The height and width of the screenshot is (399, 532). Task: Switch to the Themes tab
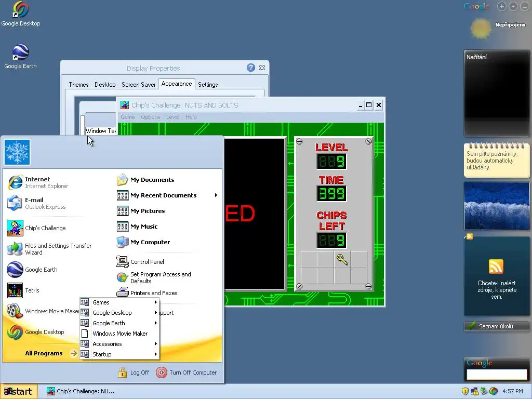click(x=78, y=85)
